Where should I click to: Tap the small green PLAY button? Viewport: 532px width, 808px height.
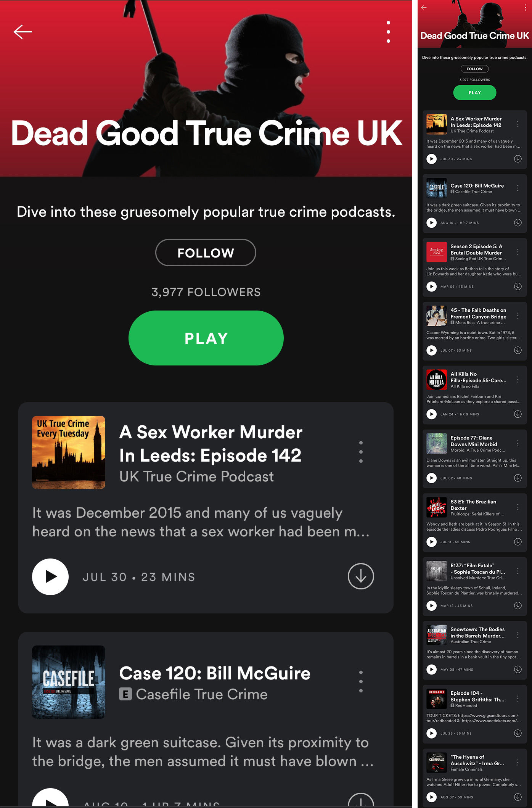coord(474,93)
